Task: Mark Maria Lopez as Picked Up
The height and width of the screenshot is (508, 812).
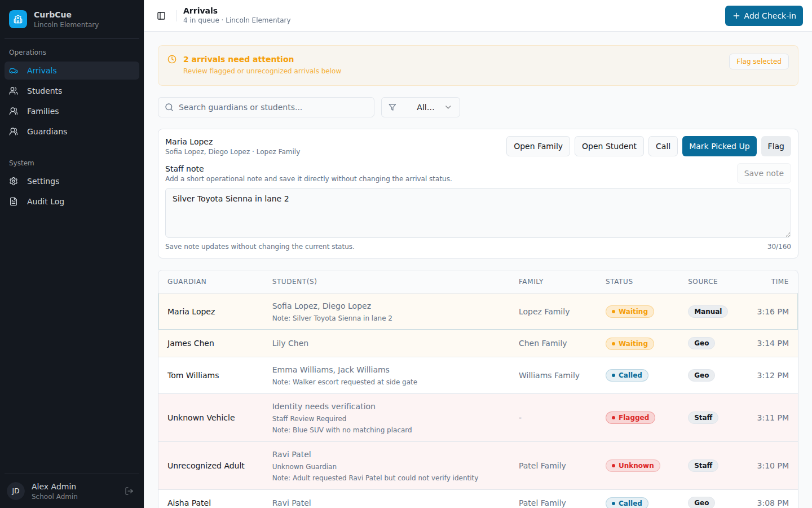Action: 720,146
